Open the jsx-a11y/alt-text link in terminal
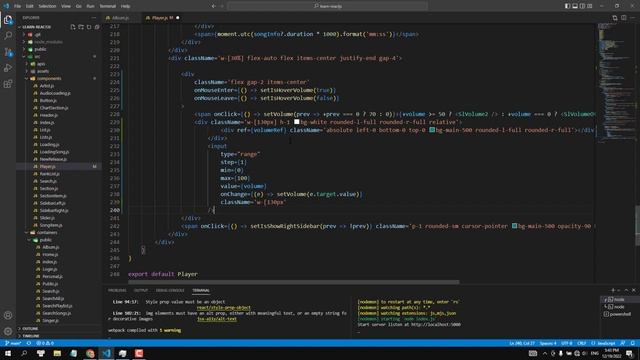The width and height of the screenshot is (640, 360). (217, 319)
